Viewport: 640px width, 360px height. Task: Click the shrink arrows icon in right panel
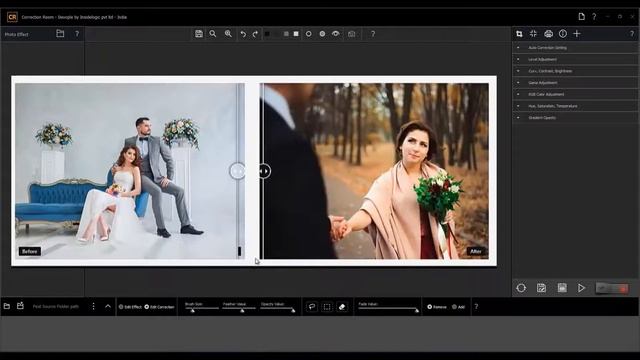point(533,34)
